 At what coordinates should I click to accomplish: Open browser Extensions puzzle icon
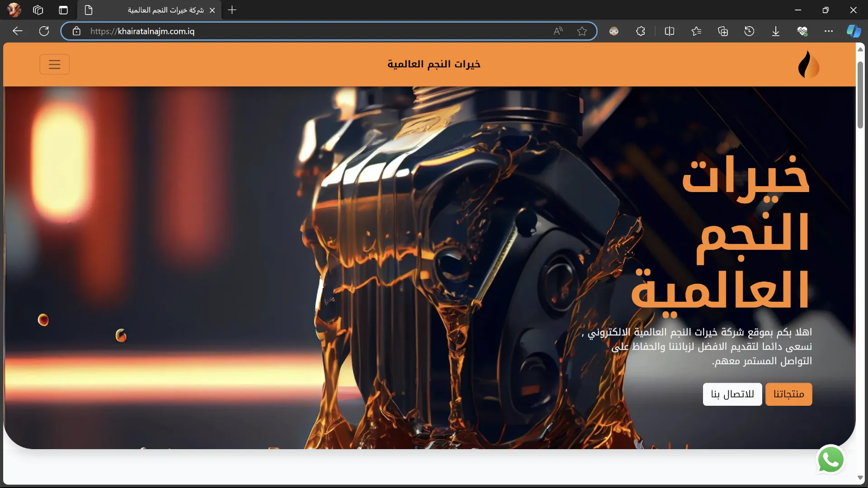[640, 31]
